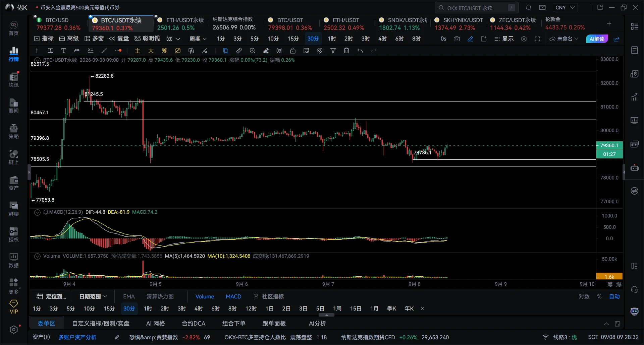Open the candlestick chart type dropdown
This screenshot has height=345, width=644.
(x=173, y=39)
